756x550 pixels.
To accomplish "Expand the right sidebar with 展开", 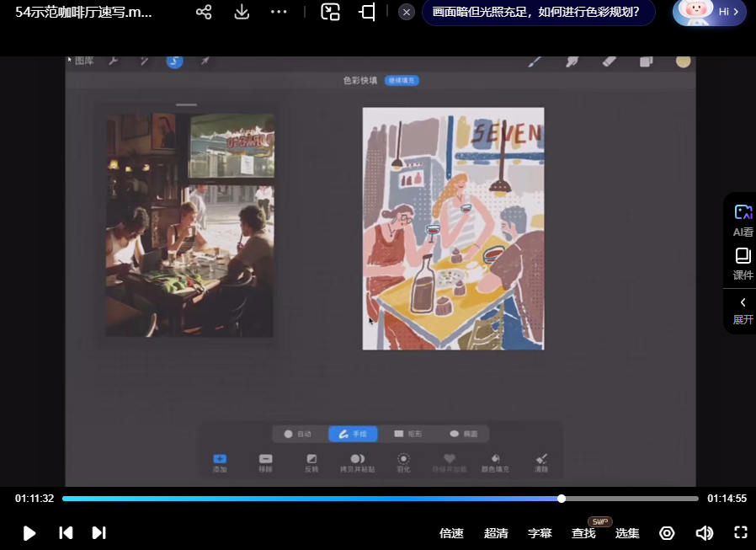I will tap(743, 310).
